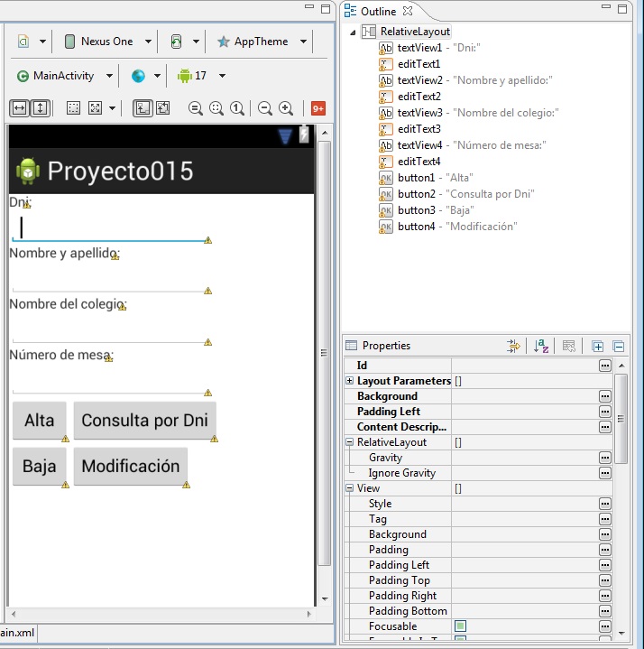The height and width of the screenshot is (649, 644).
Task: Toggle fill height vertical arrows button
Action: (x=40, y=108)
